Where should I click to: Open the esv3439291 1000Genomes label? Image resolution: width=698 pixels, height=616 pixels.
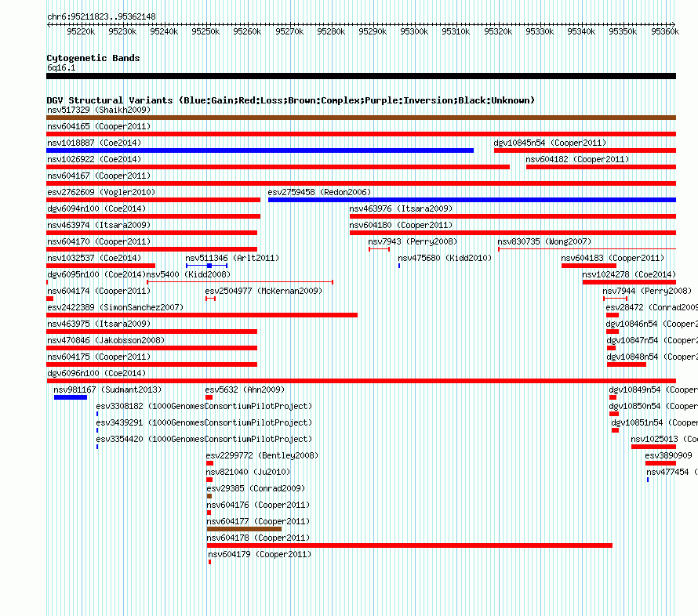(204, 422)
